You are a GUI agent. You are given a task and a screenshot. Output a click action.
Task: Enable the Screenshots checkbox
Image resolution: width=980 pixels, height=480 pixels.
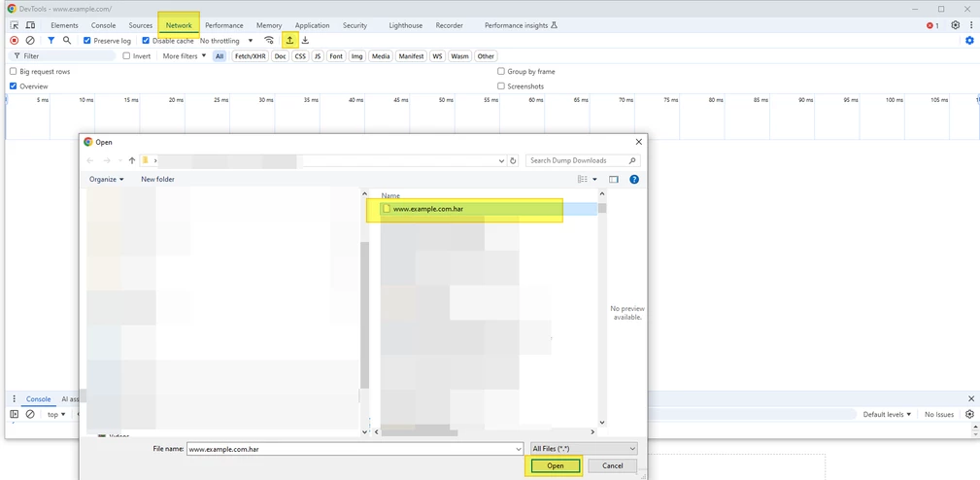(x=500, y=86)
